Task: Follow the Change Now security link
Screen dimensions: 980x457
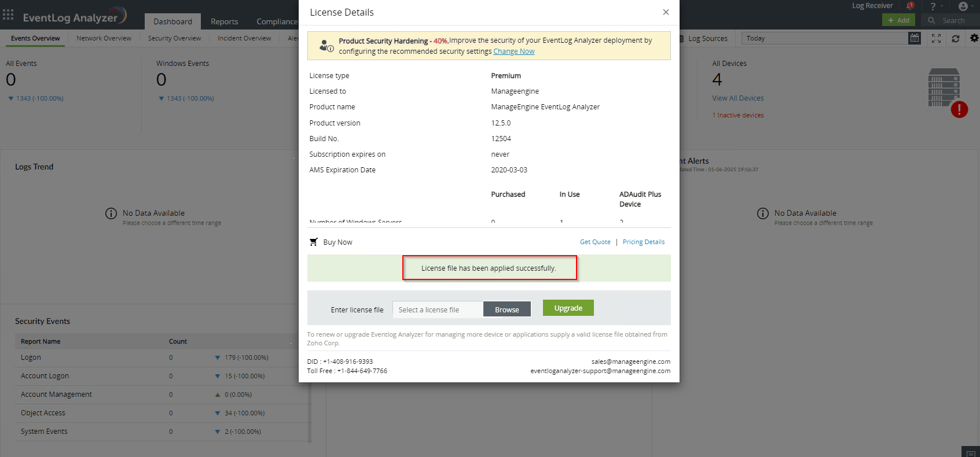Action: (x=513, y=51)
